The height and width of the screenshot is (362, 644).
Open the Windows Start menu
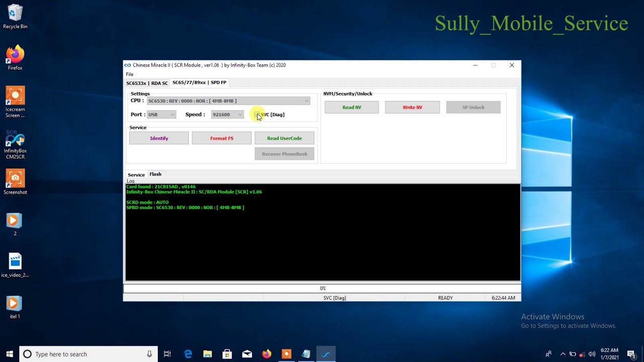click(x=10, y=354)
